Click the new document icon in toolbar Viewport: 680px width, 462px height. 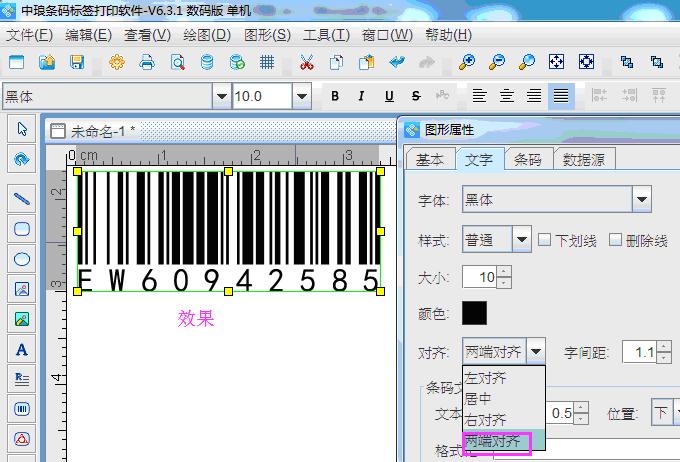[16, 62]
